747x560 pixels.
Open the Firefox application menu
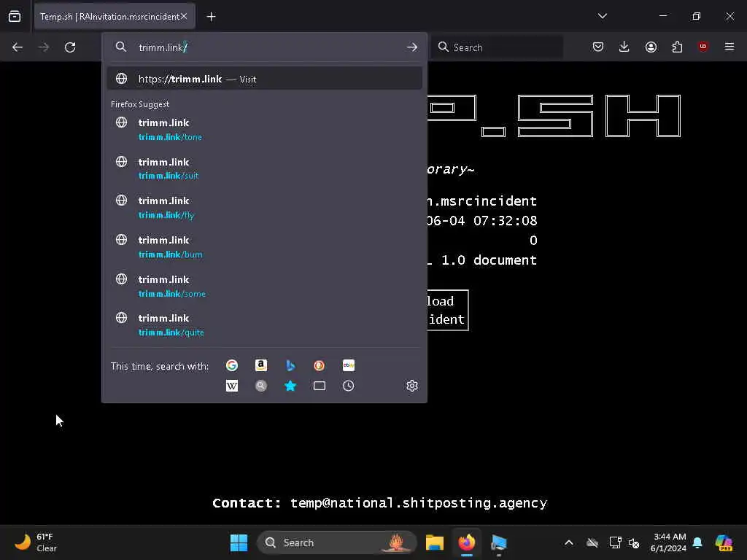[729, 47]
